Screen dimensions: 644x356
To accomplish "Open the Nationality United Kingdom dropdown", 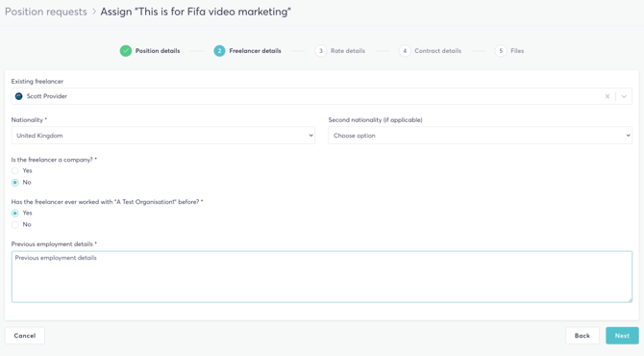I will click(x=163, y=136).
